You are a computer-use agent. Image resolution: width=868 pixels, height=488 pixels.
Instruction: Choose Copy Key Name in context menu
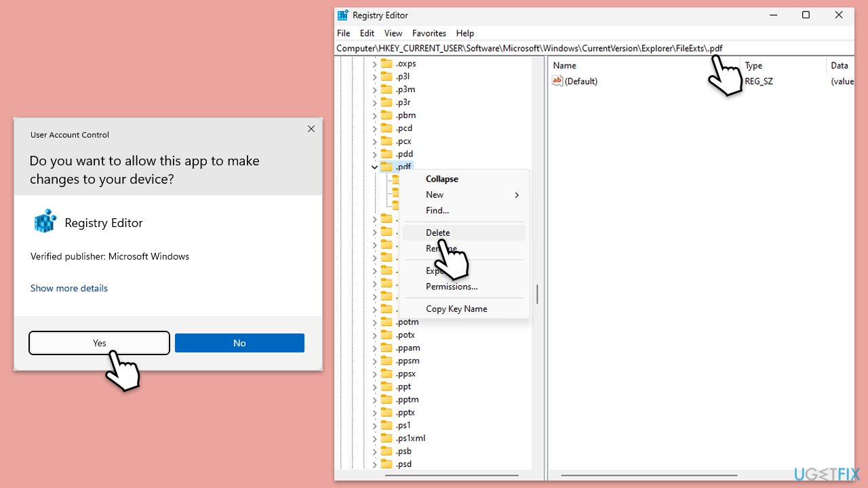click(x=464, y=308)
